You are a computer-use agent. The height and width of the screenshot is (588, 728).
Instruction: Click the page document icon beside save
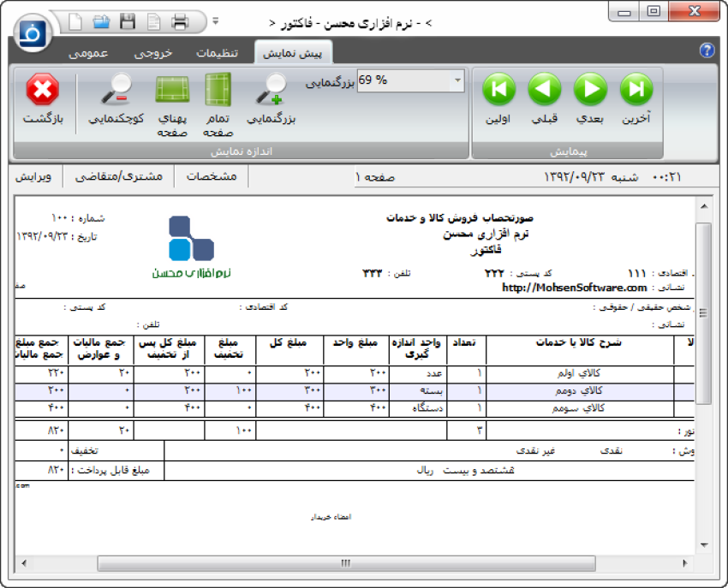(153, 21)
